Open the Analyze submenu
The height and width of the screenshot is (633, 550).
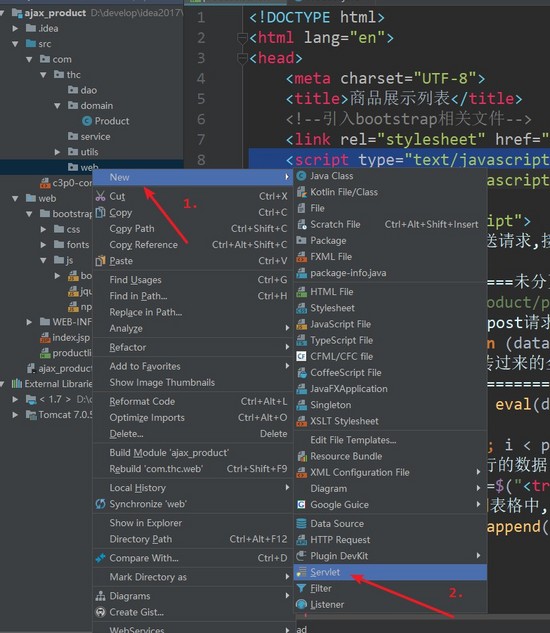(193, 328)
